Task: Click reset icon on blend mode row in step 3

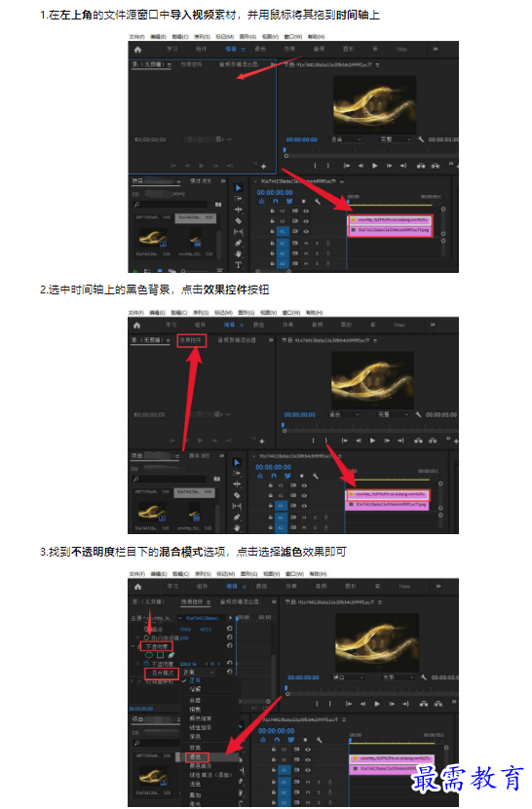Action: tap(230, 672)
